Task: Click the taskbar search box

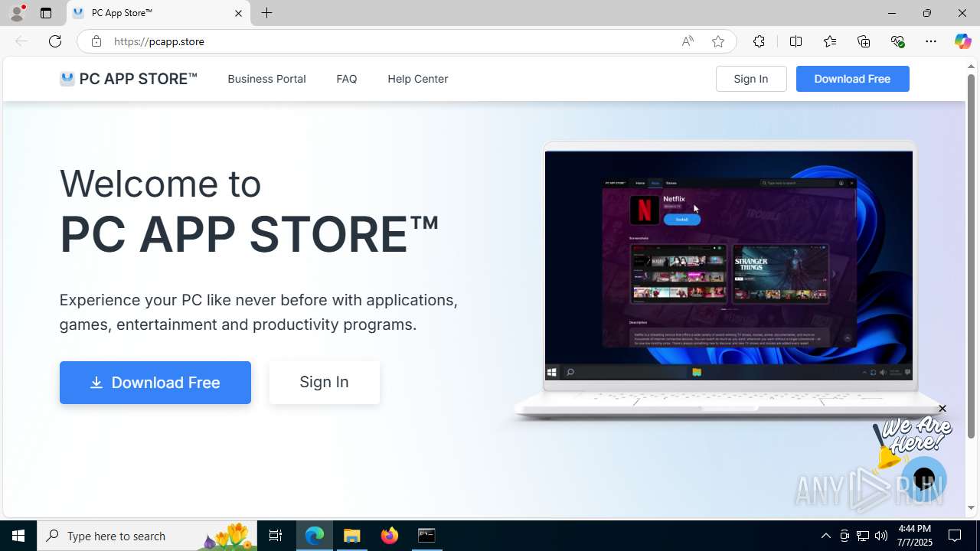Action: click(147, 536)
